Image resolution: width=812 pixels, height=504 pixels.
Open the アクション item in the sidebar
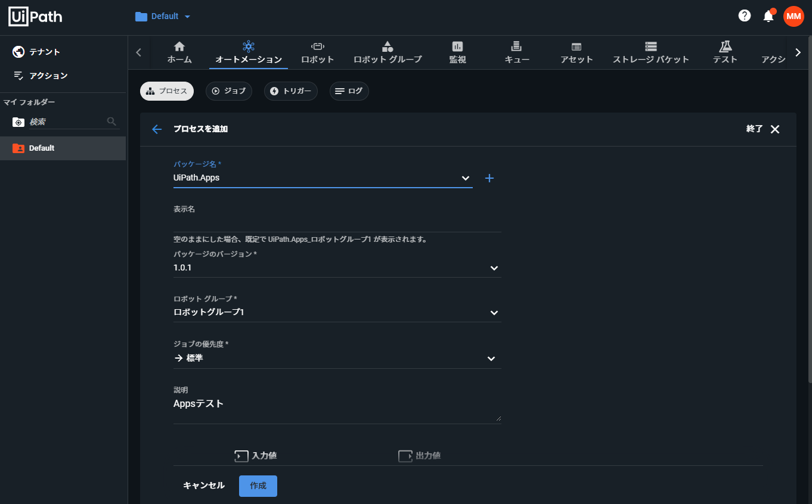pos(40,76)
